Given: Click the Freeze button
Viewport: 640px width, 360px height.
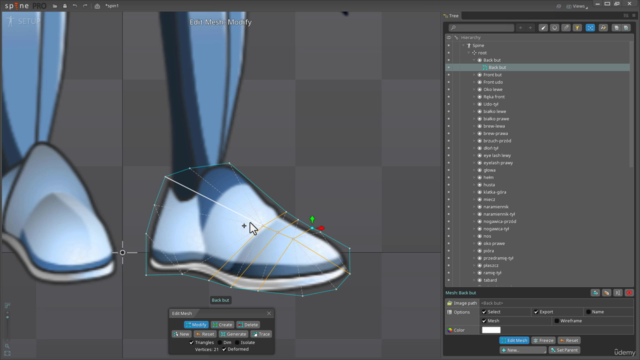Looking at the screenshot, I should [x=543, y=340].
